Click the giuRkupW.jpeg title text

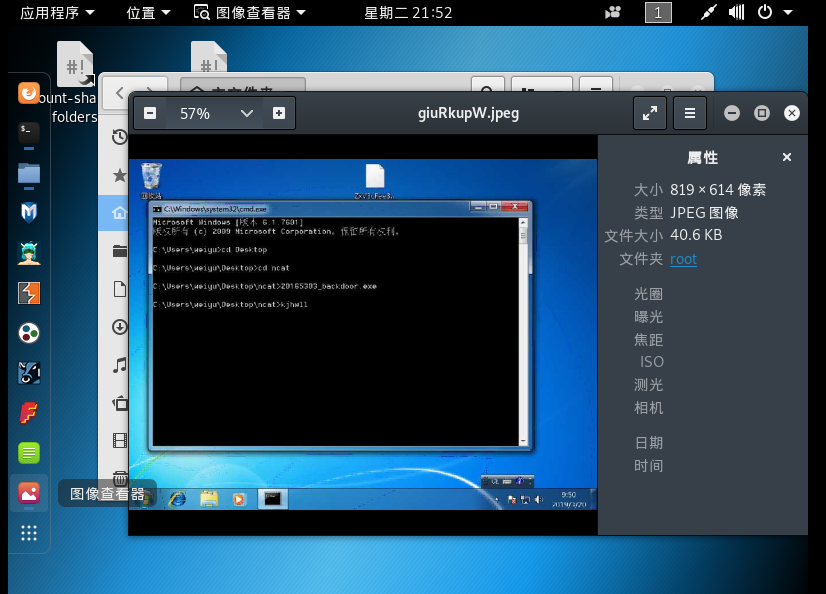468,113
